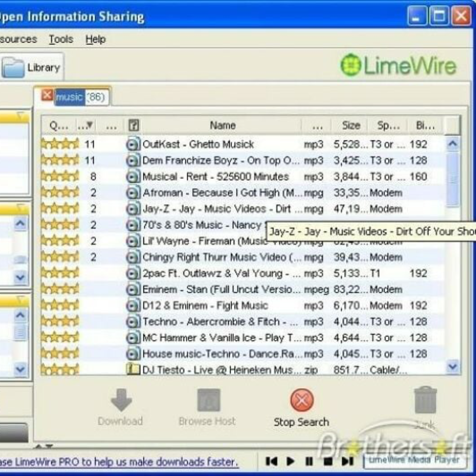Click quality stars of OutKast - Ghetto Musick row
Viewport: 476px width, 476px height.
[x=60, y=144]
